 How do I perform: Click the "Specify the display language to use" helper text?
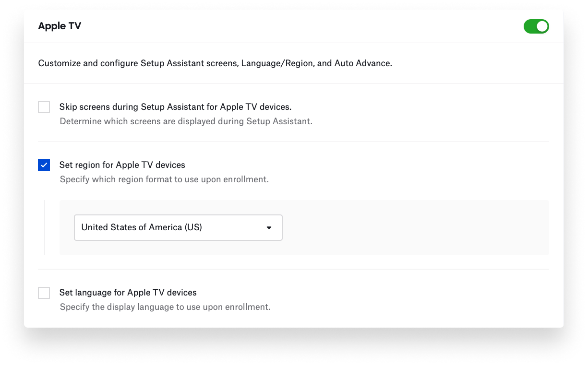(165, 307)
